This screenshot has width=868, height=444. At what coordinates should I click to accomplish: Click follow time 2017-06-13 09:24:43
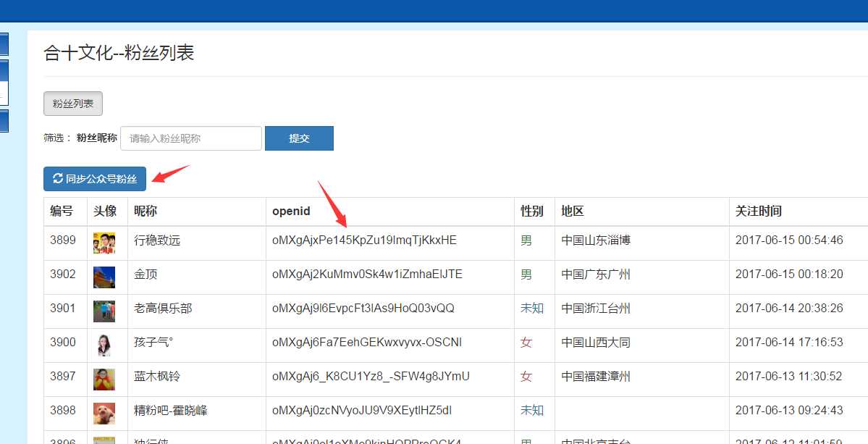click(789, 410)
